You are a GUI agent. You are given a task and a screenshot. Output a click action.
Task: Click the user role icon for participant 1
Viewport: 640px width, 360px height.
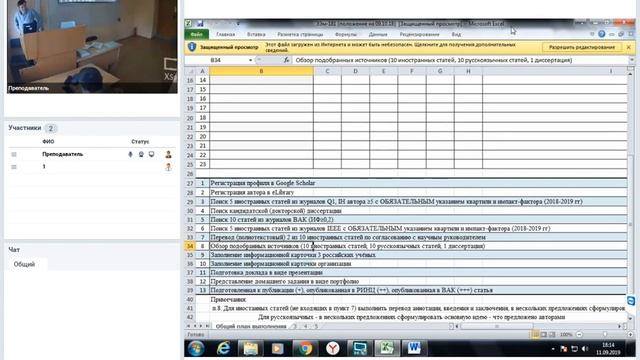click(x=168, y=167)
